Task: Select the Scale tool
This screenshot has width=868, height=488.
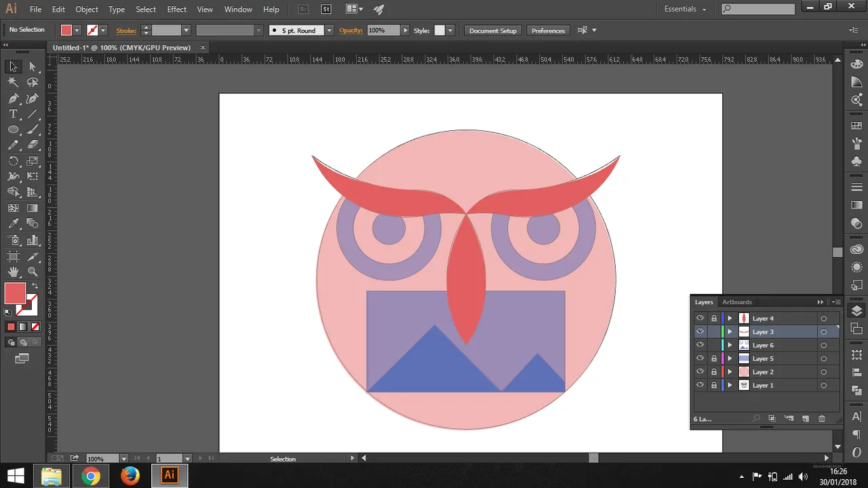Action: coord(32,162)
